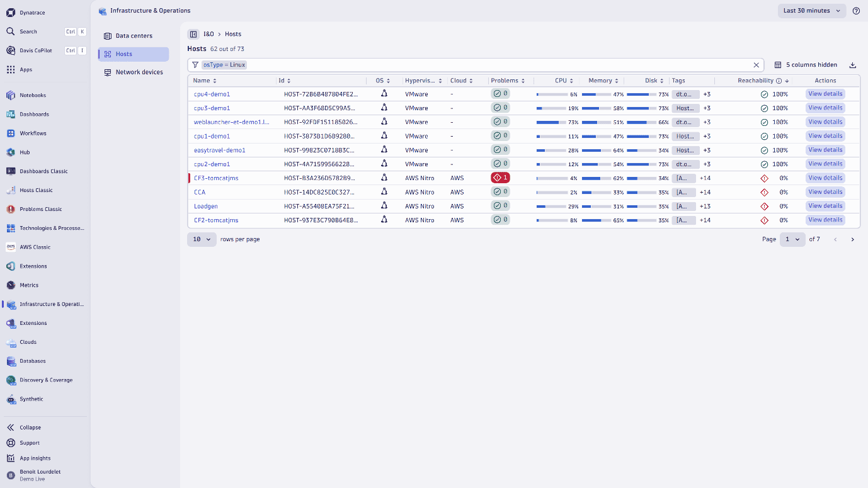
Task: View details for cpu3-demo1
Action: coord(825,108)
